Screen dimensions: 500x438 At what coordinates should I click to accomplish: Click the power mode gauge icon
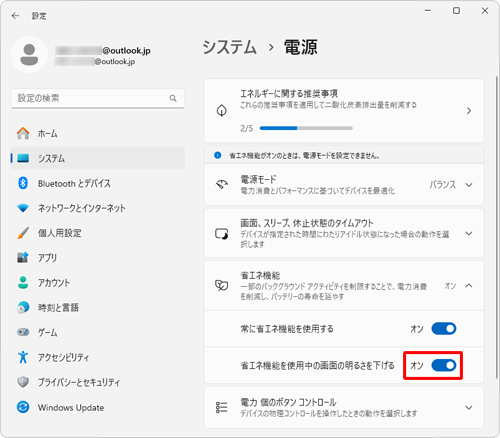pyautogui.click(x=222, y=184)
